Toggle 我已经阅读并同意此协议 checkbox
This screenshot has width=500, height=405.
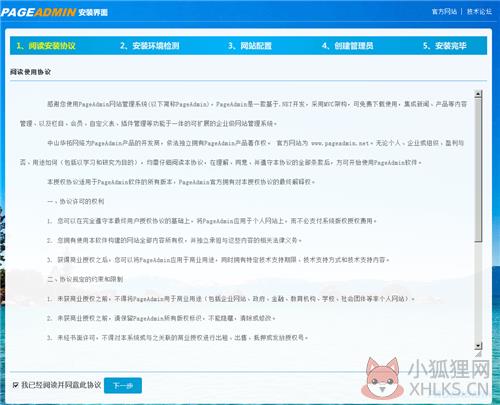pos(15,385)
